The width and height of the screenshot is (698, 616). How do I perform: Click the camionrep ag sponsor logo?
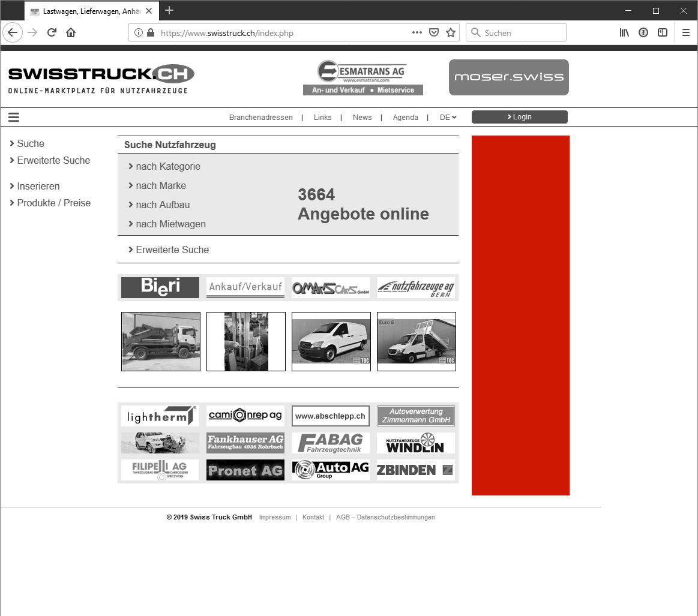click(x=245, y=416)
